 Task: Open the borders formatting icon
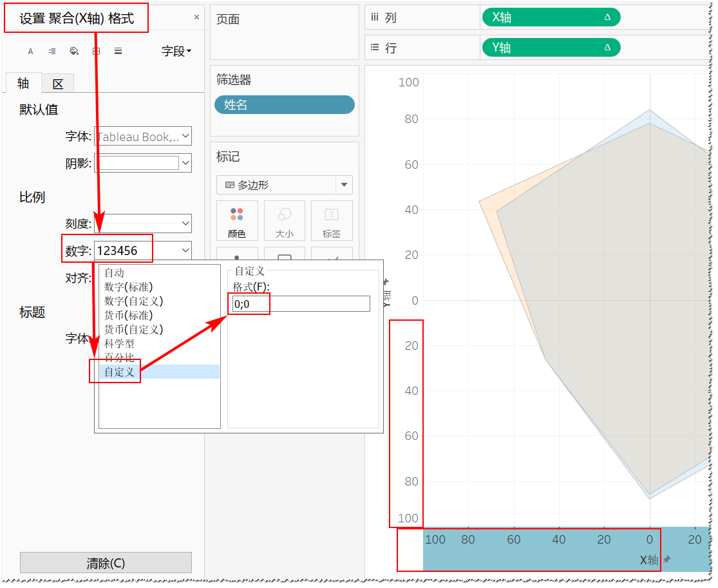tap(96, 51)
